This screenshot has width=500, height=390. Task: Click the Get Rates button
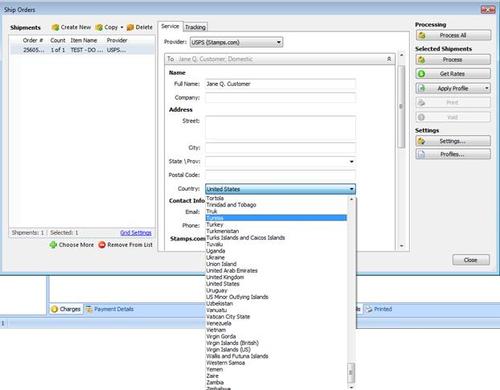tap(453, 74)
